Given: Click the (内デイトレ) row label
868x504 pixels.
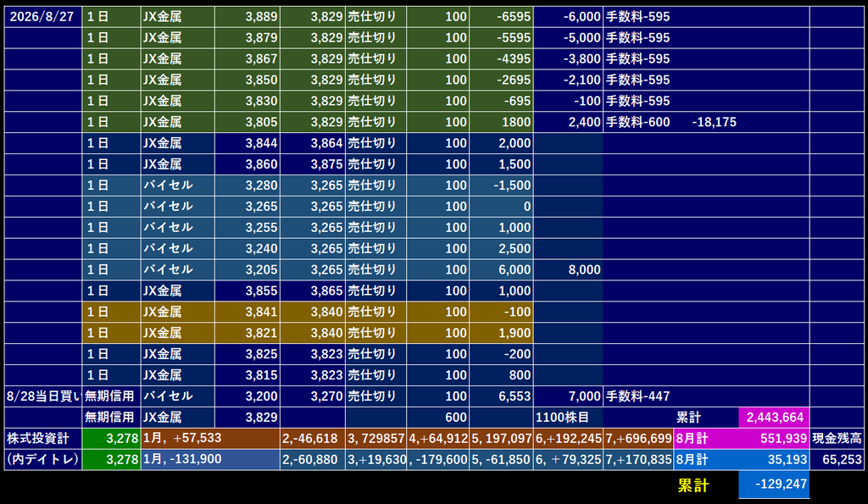Looking at the screenshot, I should [43, 459].
